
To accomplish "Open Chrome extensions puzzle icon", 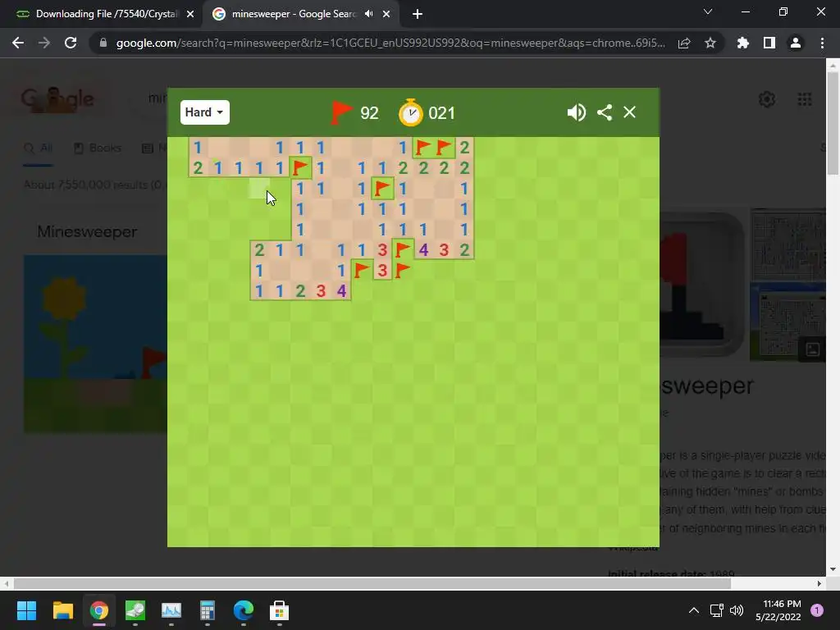I will click(x=743, y=43).
